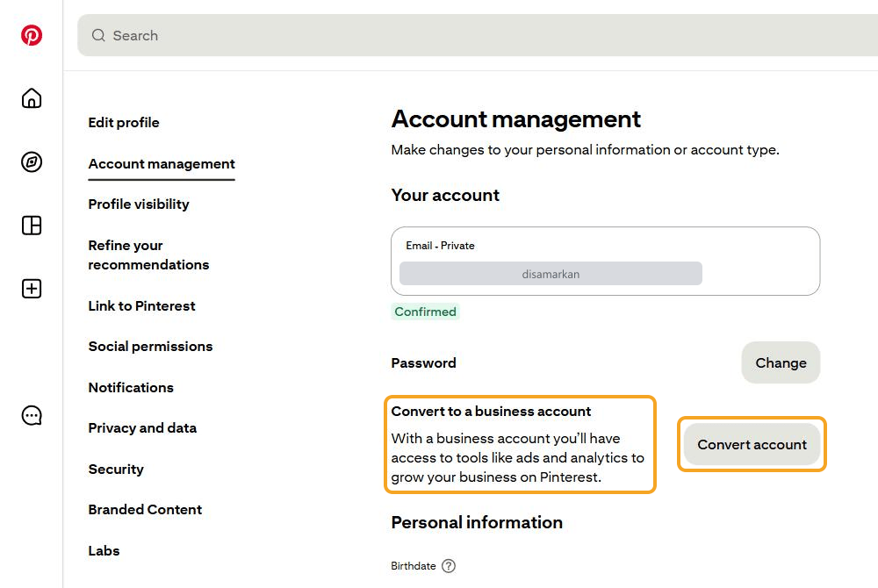Image resolution: width=878 pixels, height=588 pixels.
Task: Click the private email field
Action: click(x=605, y=262)
